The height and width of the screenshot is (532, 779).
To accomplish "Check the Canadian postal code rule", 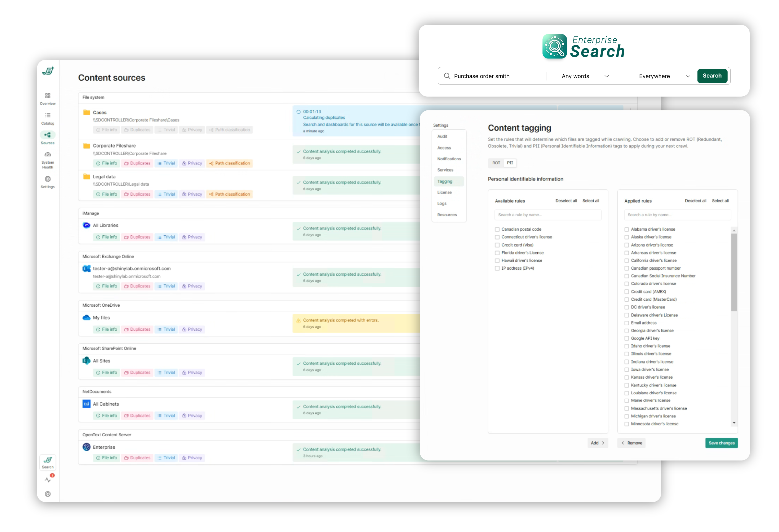I will pyautogui.click(x=497, y=229).
